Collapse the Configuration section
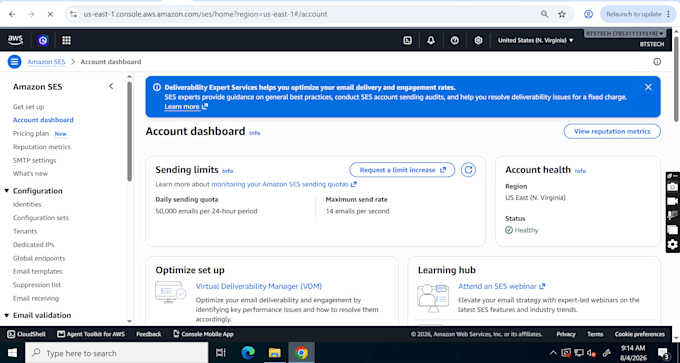This screenshot has width=680, height=363. [x=7, y=191]
